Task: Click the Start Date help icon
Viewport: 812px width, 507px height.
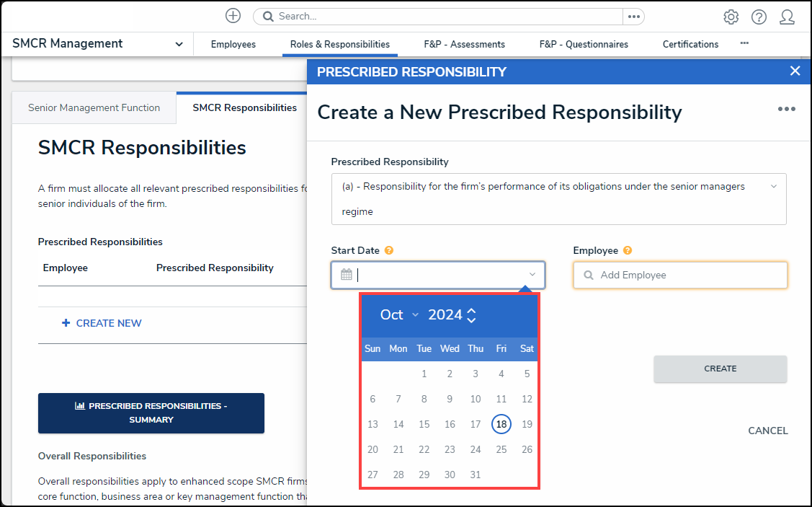Action: (x=389, y=251)
